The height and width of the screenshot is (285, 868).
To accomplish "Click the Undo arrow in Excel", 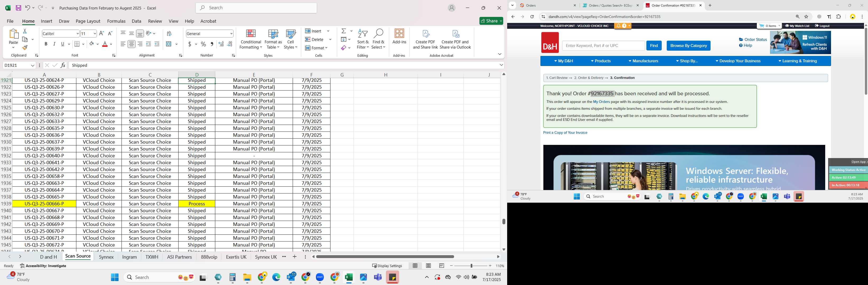I will coord(28,8).
